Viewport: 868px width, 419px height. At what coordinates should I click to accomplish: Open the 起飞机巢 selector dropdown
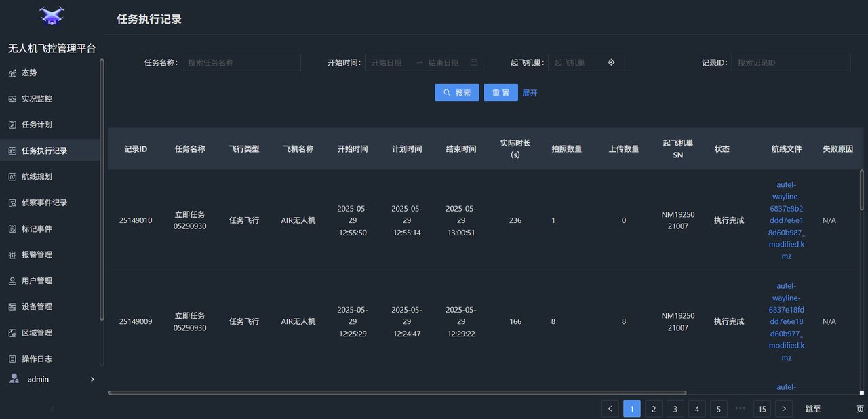click(x=589, y=62)
